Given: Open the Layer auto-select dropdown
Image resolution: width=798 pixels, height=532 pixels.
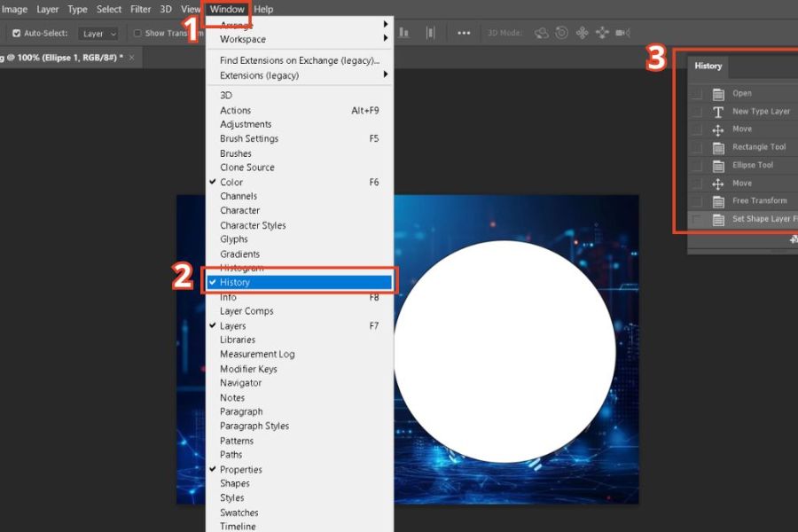Looking at the screenshot, I should (98, 34).
